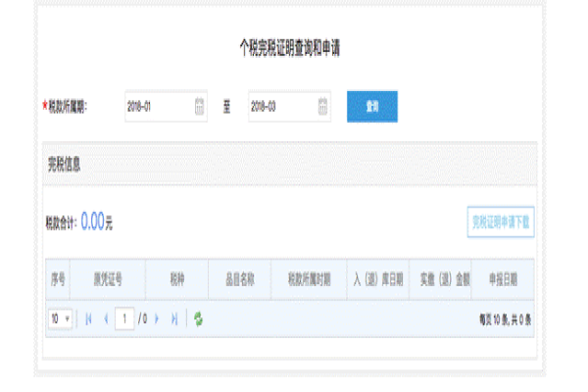
Task: Open the end date calendar picker icon
Action: click(322, 106)
